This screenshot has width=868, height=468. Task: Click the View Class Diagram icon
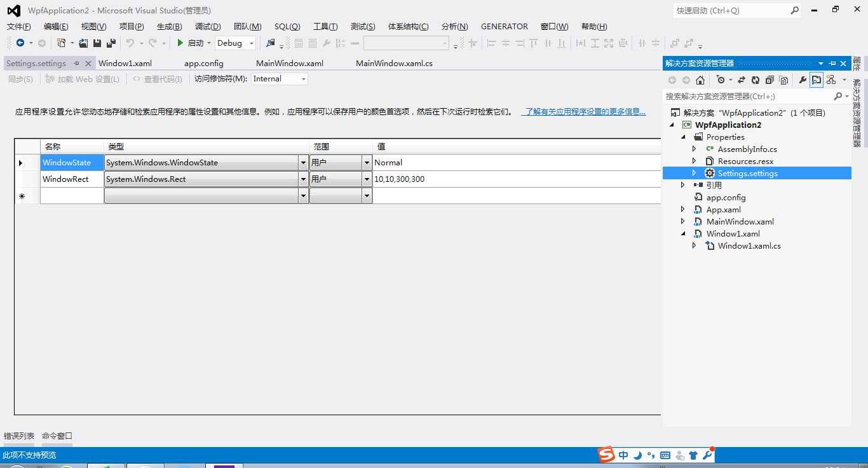(x=831, y=80)
